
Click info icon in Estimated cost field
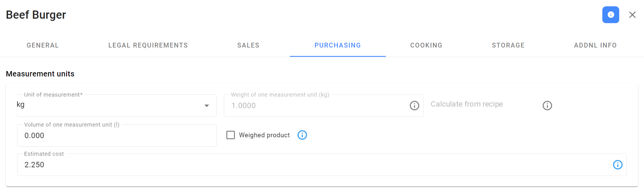(617, 165)
